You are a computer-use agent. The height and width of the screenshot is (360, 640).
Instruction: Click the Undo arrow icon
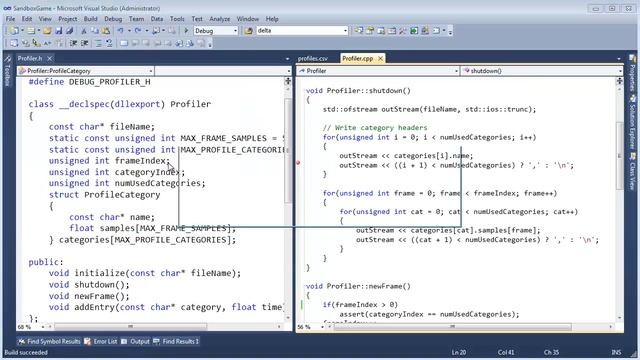click(120, 31)
